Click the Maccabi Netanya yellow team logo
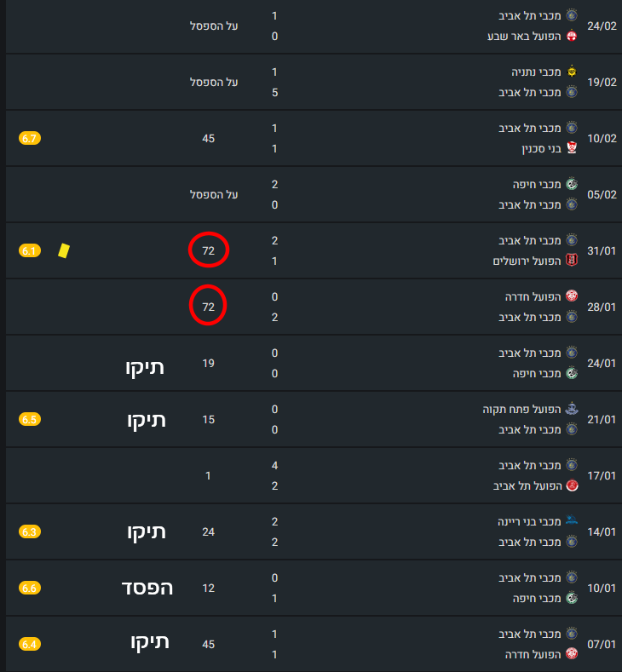The height and width of the screenshot is (672, 622). click(572, 72)
